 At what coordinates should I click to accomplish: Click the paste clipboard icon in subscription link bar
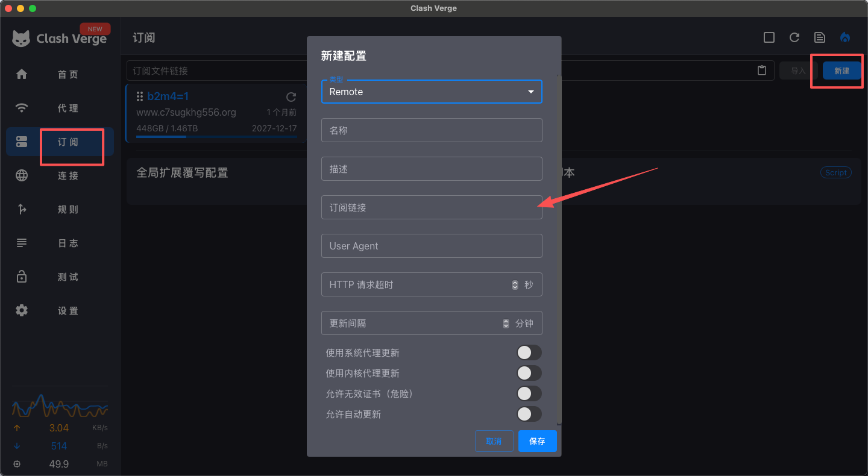click(762, 70)
